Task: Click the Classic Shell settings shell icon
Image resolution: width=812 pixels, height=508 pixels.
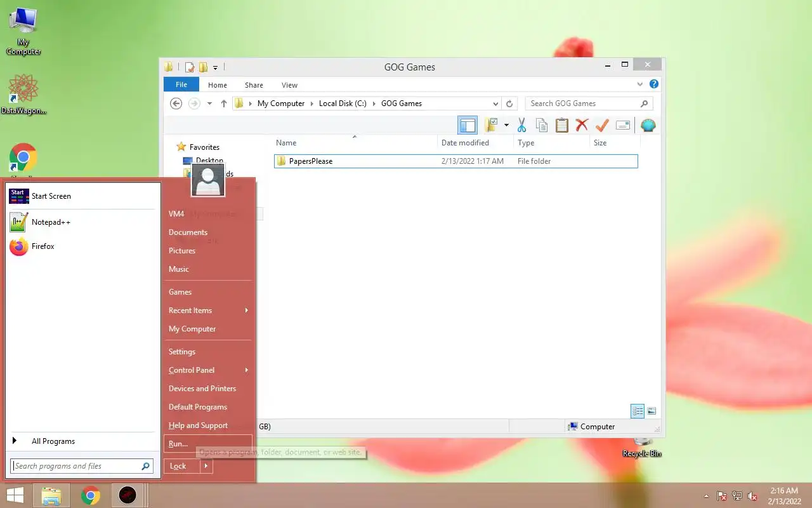Action: (648, 125)
